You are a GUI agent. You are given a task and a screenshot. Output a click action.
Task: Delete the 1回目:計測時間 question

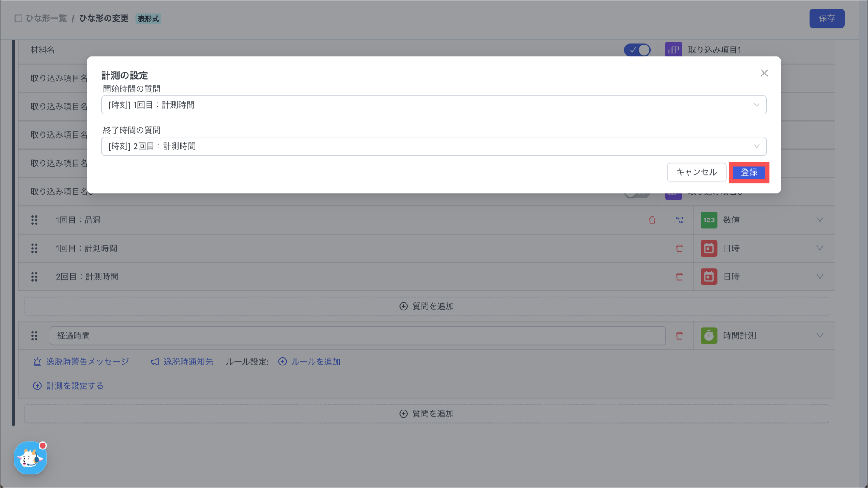pos(679,248)
